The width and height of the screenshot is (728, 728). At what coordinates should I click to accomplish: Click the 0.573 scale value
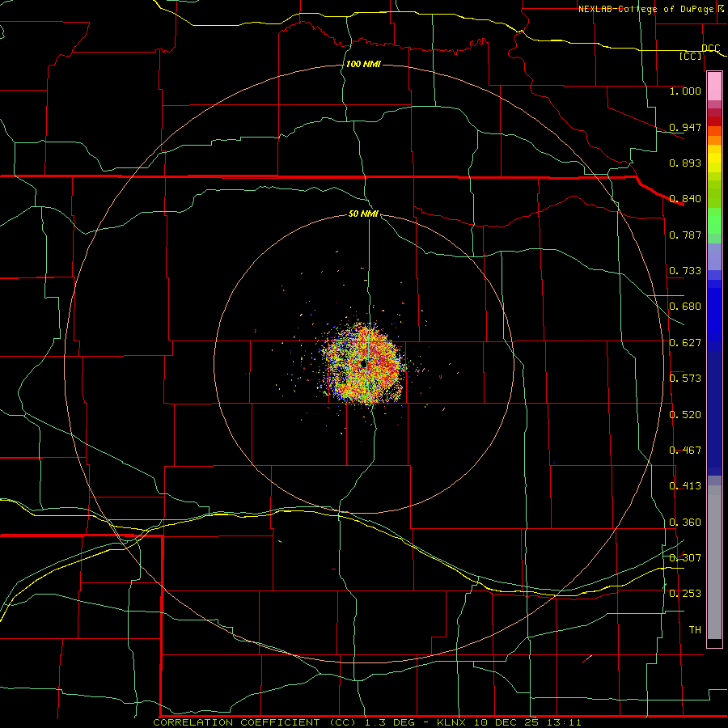click(685, 379)
